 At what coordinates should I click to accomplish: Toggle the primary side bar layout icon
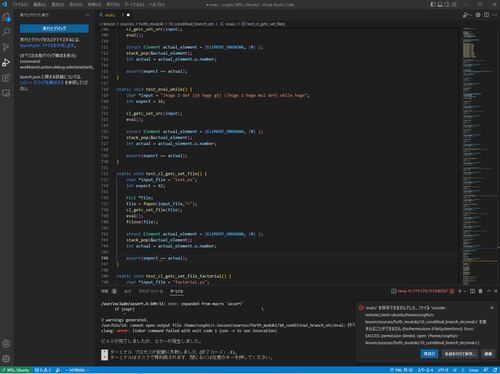click(x=433, y=5)
